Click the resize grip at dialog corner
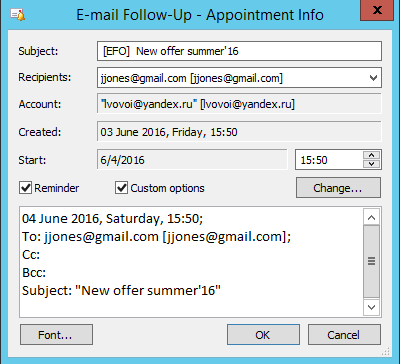The width and height of the screenshot is (400, 364). pyautogui.click(x=386, y=352)
